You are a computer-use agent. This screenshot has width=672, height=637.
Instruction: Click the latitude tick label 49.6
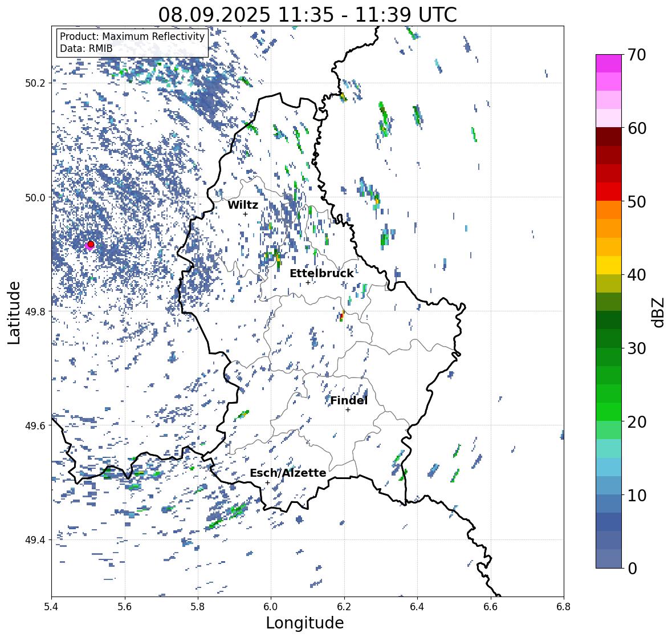coord(35,425)
